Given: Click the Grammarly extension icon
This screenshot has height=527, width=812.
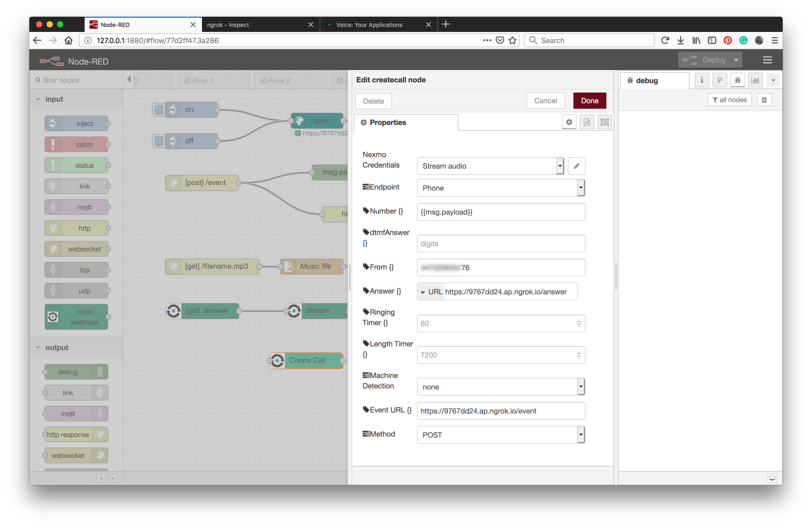Looking at the screenshot, I should point(743,41).
